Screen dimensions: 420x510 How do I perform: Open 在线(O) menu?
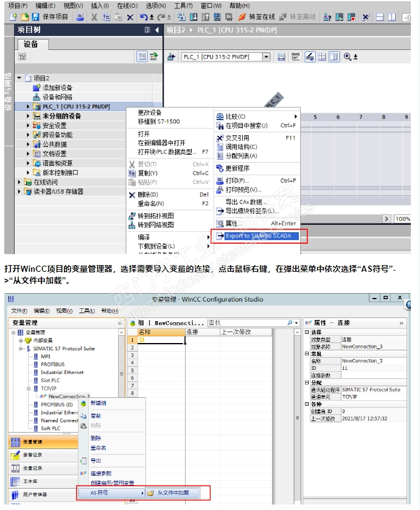tap(127, 5)
